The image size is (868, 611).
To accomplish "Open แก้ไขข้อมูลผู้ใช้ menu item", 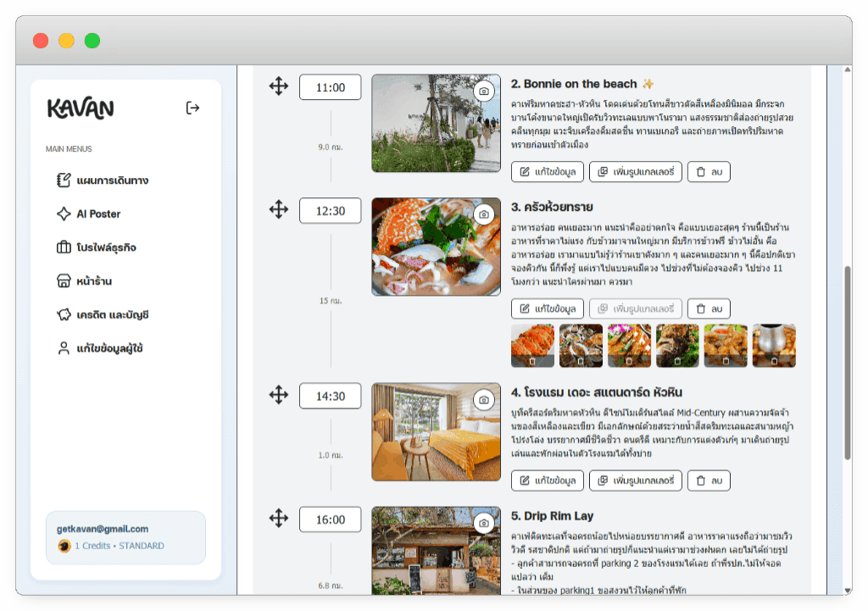I will (100, 348).
